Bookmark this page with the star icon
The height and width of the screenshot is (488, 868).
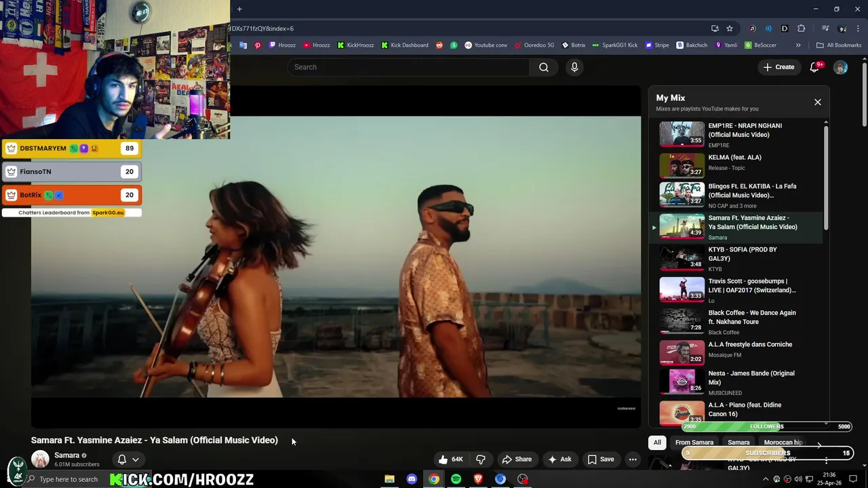[730, 28]
